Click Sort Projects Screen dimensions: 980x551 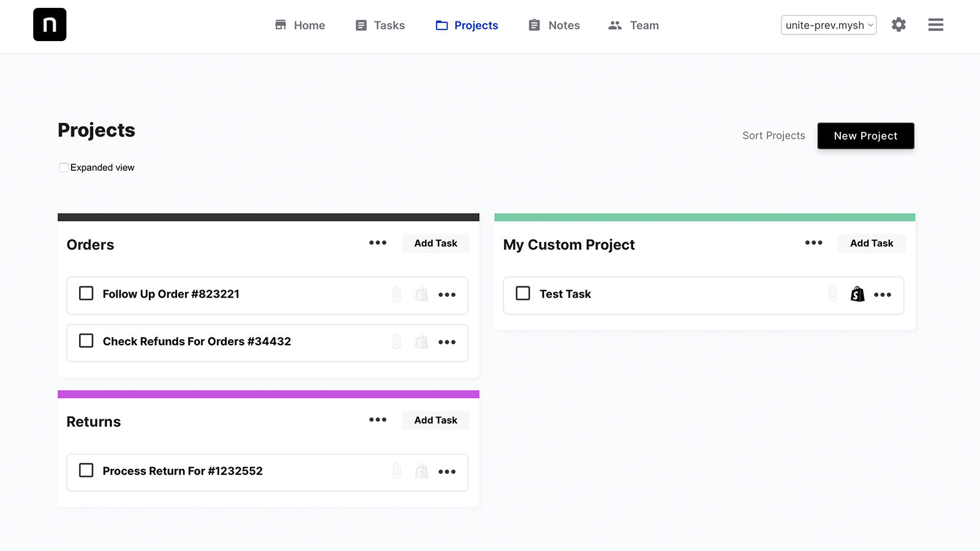pyautogui.click(x=774, y=135)
